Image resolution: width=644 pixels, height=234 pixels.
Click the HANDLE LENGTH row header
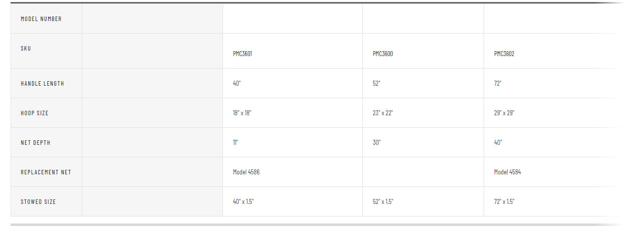coord(42,84)
